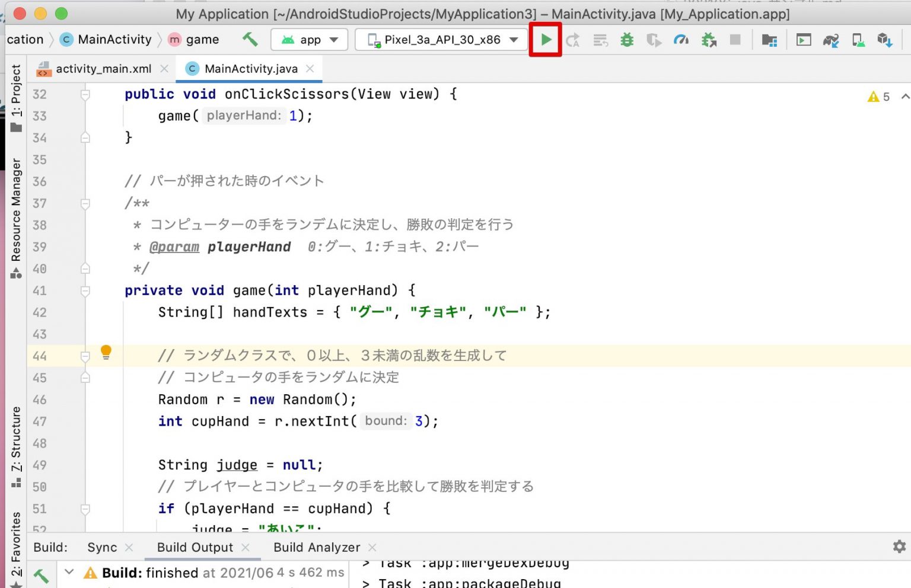
Task: Click MainActivity in the breadcrumb bar
Action: pos(114,40)
